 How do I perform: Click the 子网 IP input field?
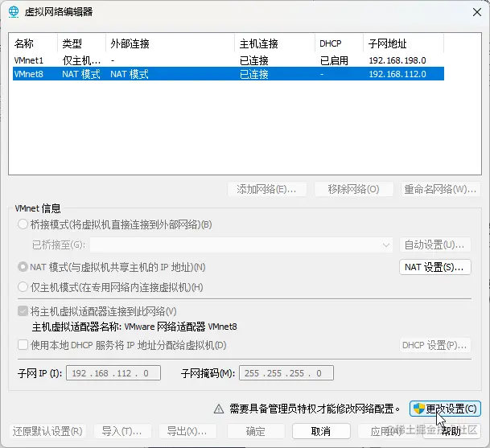(113, 373)
